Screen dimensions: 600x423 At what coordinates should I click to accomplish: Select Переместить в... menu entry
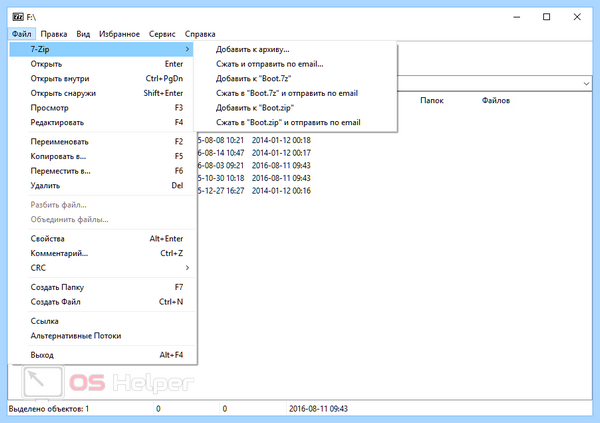click(x=101, y=171)
